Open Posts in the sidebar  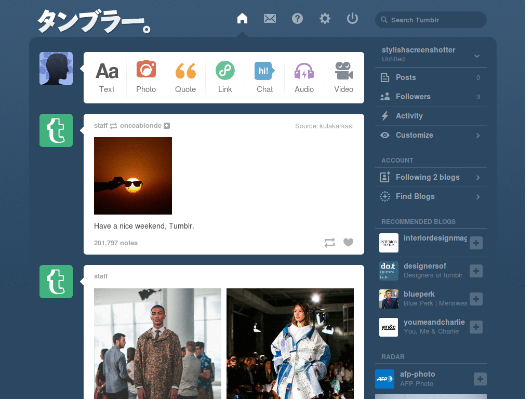[x=431, y=77]
